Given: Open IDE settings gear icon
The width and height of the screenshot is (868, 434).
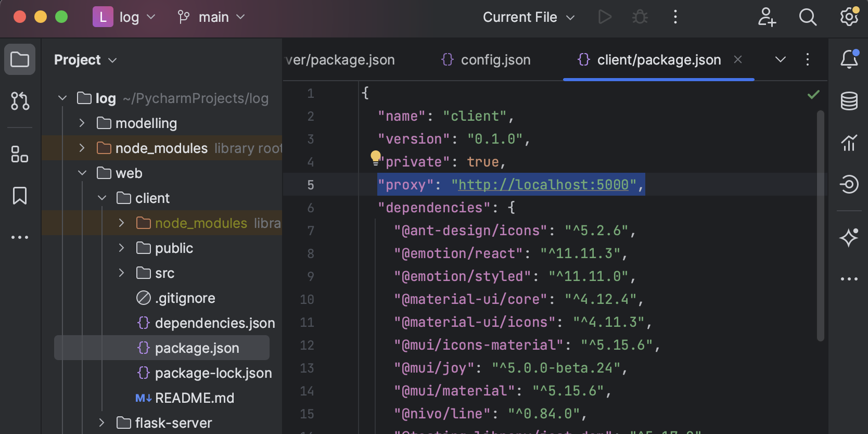Looking at the screenshot, I should coord(849,17).
